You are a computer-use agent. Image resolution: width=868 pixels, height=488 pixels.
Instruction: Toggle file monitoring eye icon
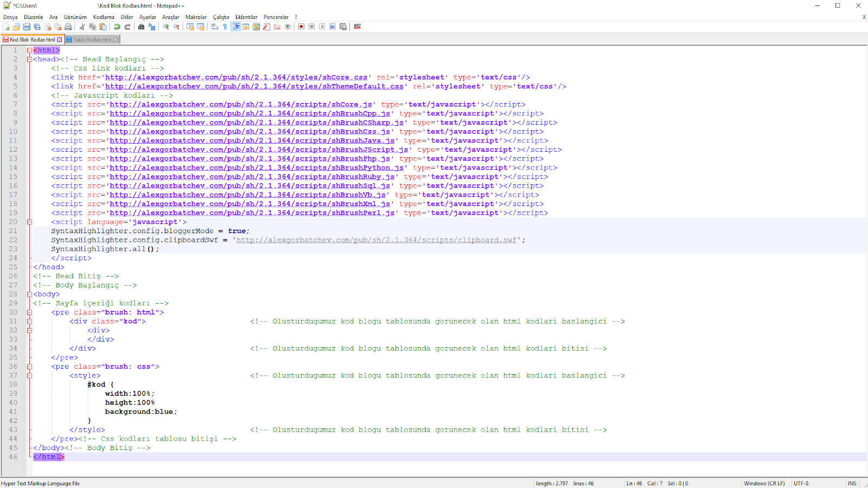pos(288,27)
